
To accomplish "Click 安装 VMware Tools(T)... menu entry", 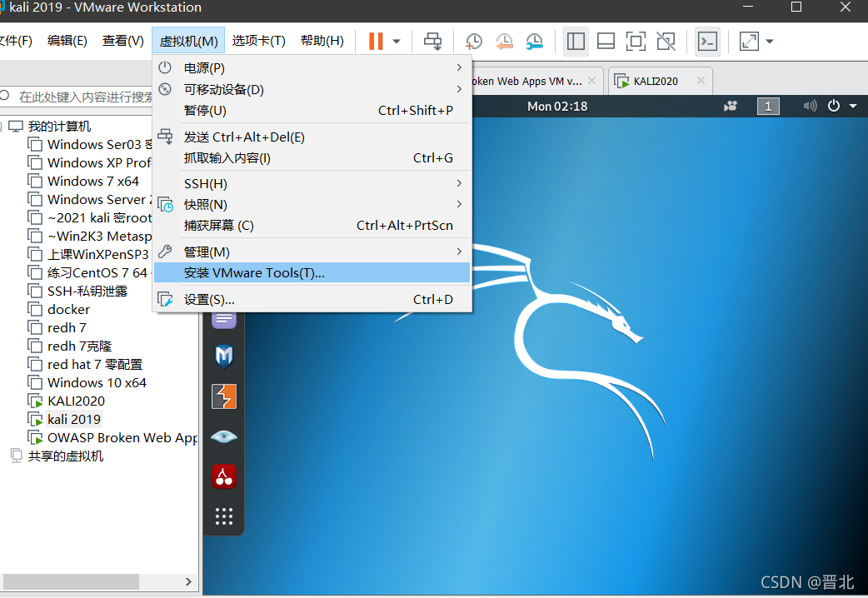I will (x=312, y=273).
